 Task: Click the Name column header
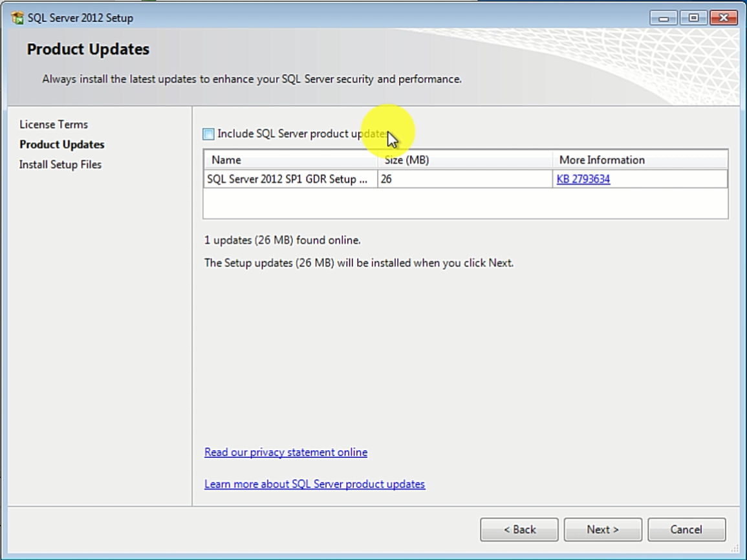(x=290, y=160)
